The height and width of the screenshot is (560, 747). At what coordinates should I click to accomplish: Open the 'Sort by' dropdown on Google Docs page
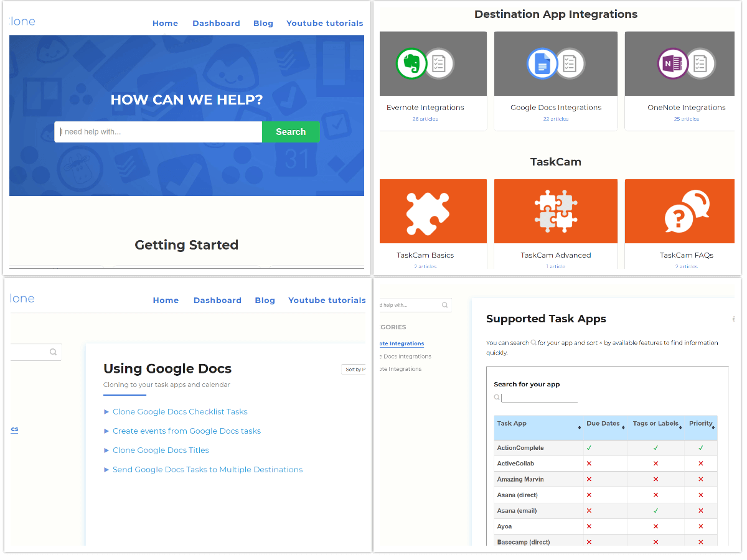tap(354, 369)
